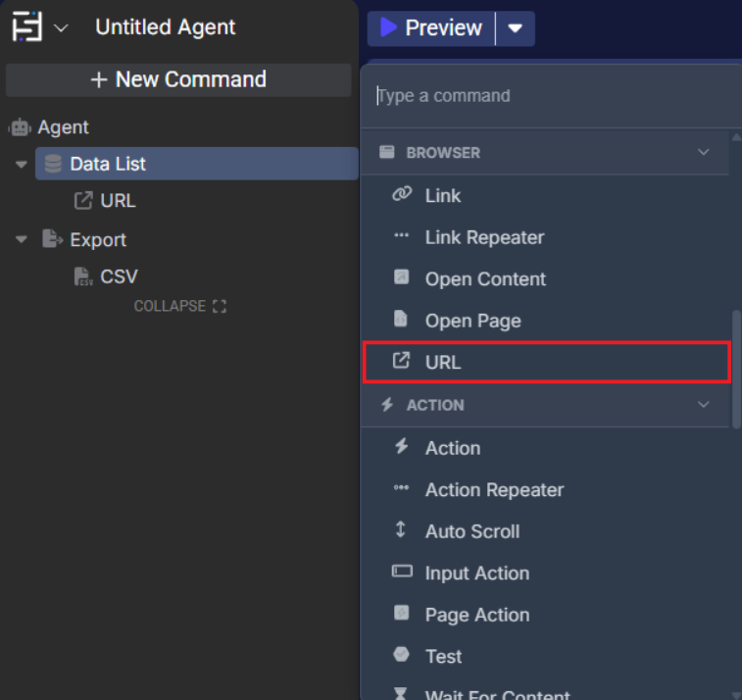
Task: Open the Preview options dropdown arrow
Action: pyautogui.click(x=516, y=28)
